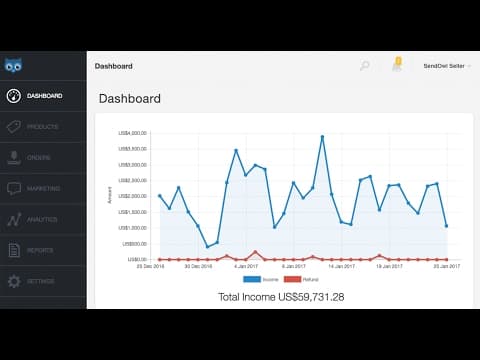Image resolution: width=480 pixels, height=360 pixels.
Task: Click the Orders icon in sidebar
Action: pyautogui.click(x=14, y=158)
